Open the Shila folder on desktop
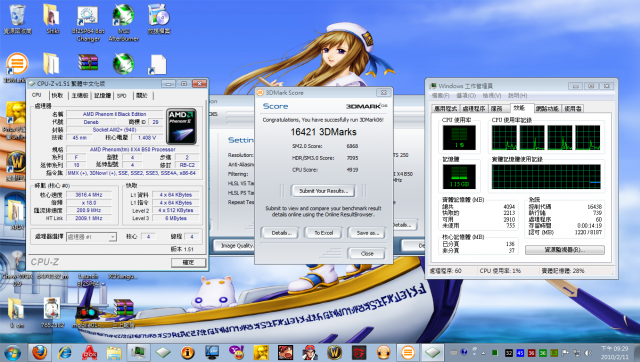Screen dimensions: 640x362 [x=52, y=18]
